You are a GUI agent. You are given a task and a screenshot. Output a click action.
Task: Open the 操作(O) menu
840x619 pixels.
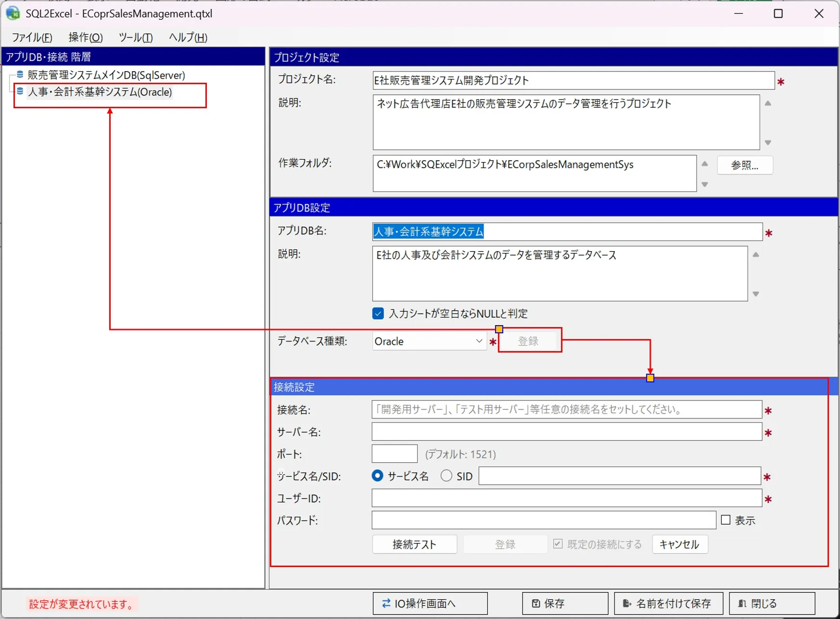[x=86, y=38]
